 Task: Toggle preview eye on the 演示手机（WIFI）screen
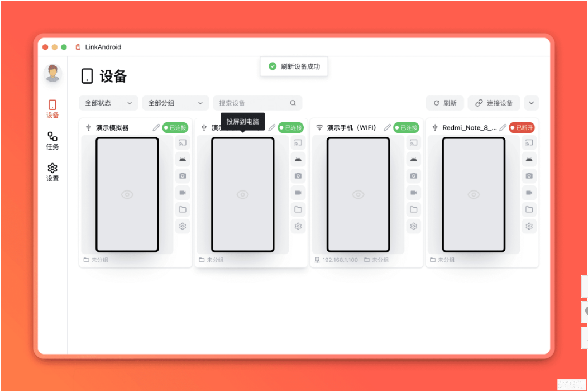(358, 194)
